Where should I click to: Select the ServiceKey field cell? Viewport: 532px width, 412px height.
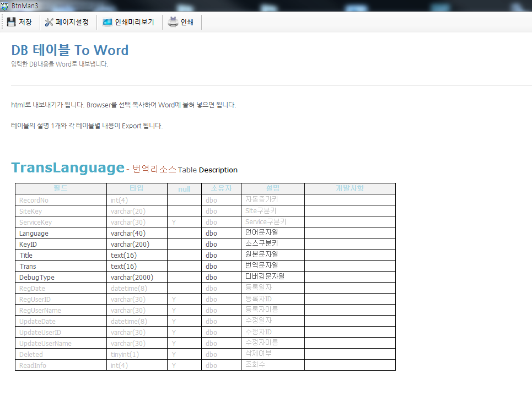[61, 222]
